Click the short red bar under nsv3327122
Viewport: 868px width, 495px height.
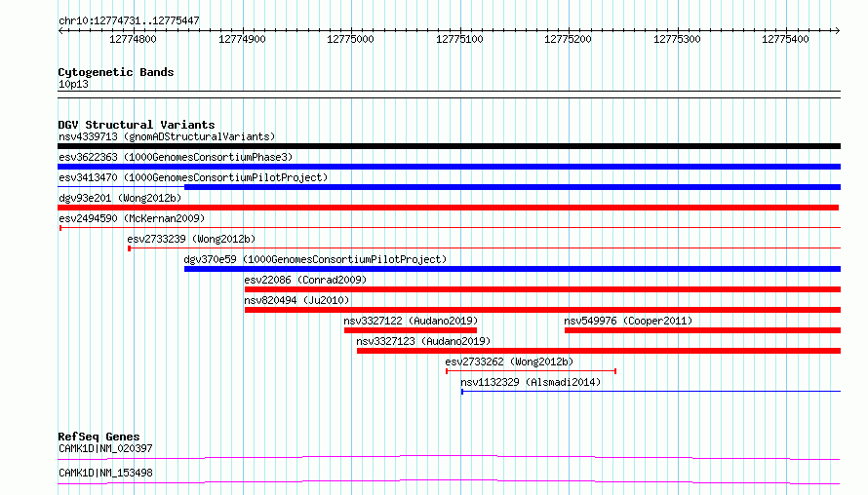click(411, 330)
